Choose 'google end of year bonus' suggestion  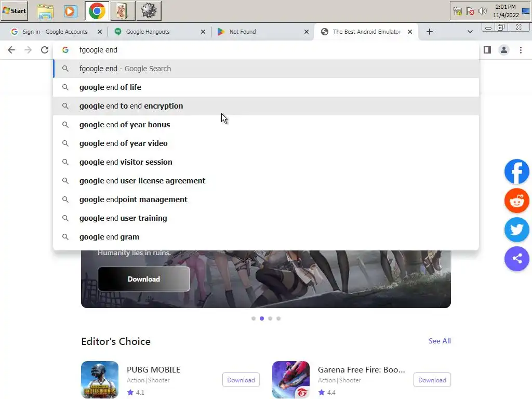tap(266, 125)
